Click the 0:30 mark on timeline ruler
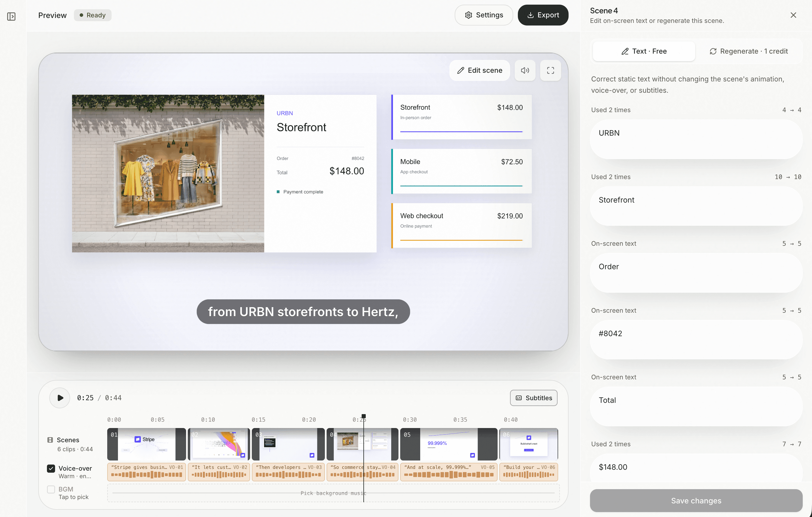 pyautogui.click(x=410, y=420)
